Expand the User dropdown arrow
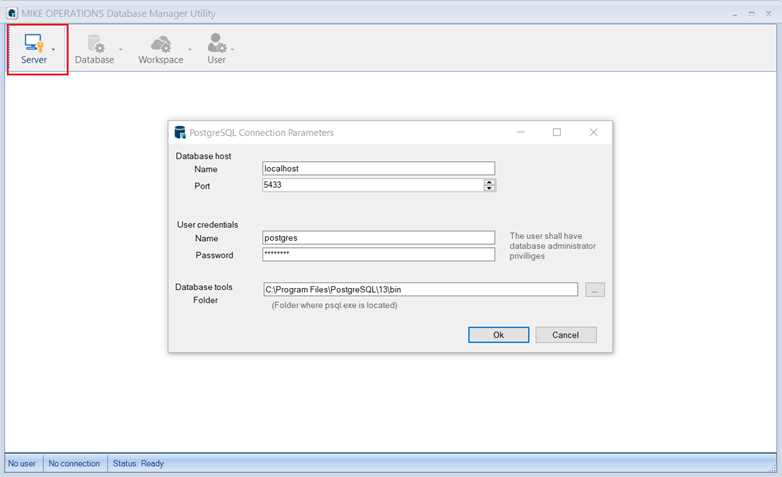The image size is (782, 477). pos(232,49)
